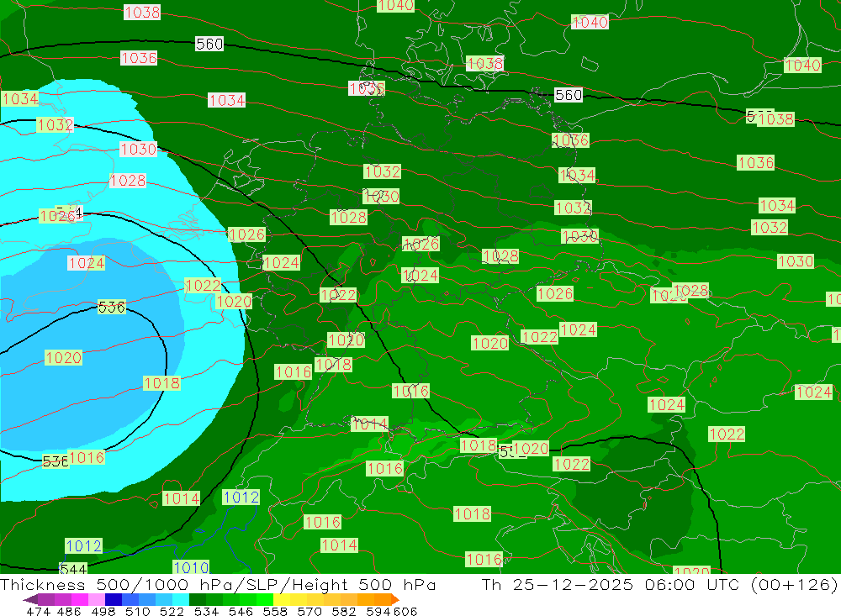Screen dimensions: 841x616
Task: Click the legend value '606'
Action: click(405, 611)
